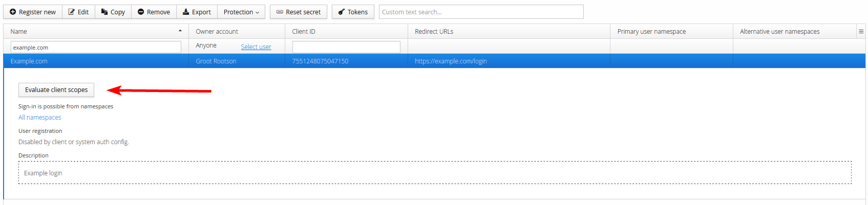Expand the Protection dropdown

[241, 12]
